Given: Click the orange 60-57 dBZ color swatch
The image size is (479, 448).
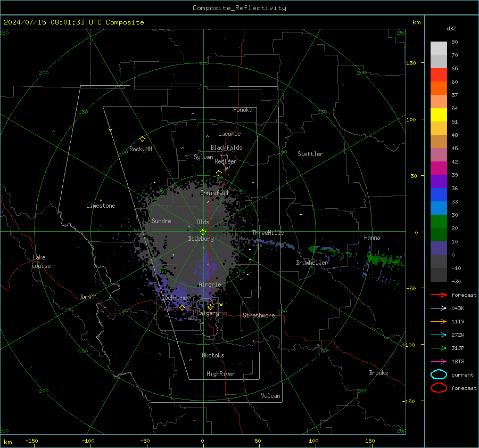Looking at the screenshot, I should tap(439, 88).
